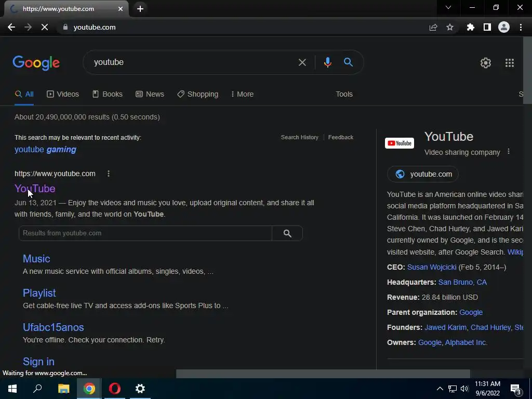
Task: Open Owners Google link
Action: click(430, 342)
